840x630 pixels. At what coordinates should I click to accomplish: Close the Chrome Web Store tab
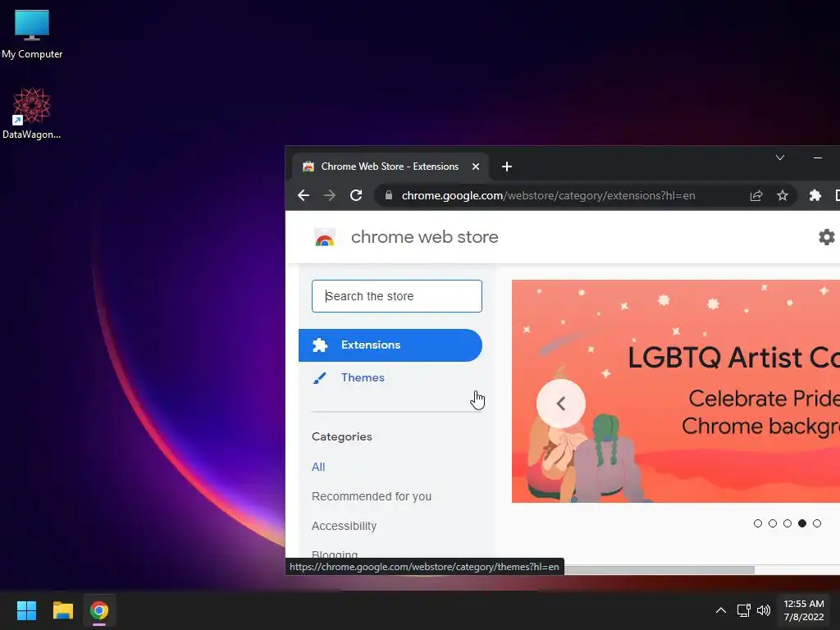pos(475,167)
